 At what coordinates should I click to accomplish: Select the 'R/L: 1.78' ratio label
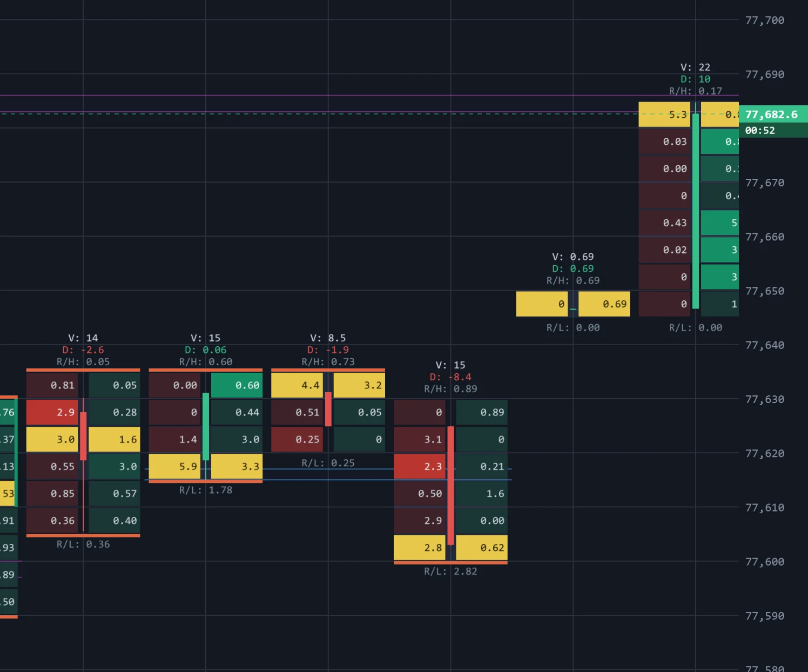206,490
